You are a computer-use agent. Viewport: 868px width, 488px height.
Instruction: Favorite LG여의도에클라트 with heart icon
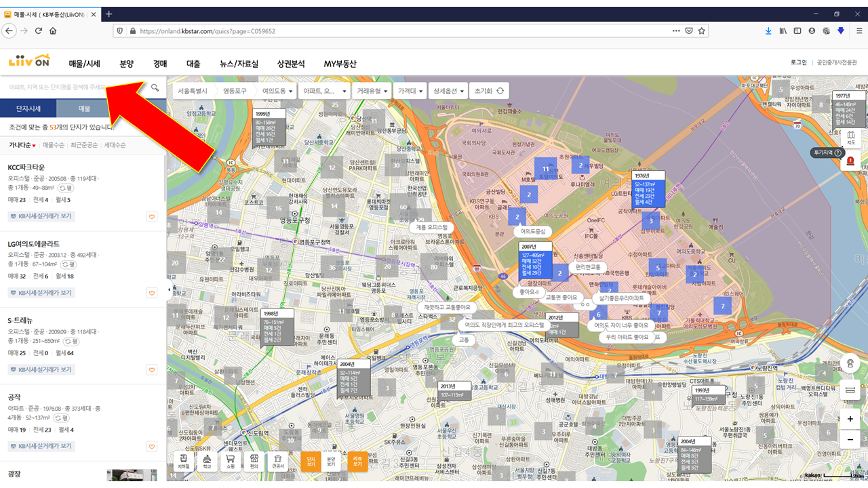point(152,293)
